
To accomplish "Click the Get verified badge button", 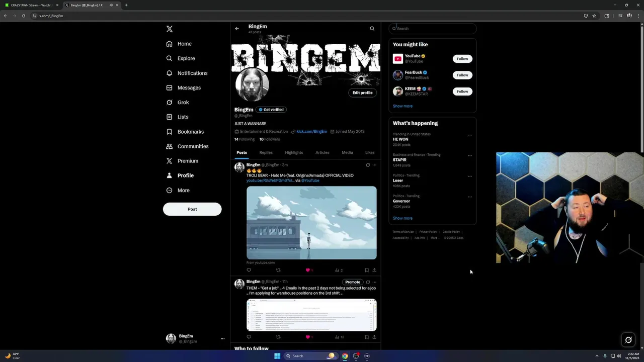I will point(271,110).
